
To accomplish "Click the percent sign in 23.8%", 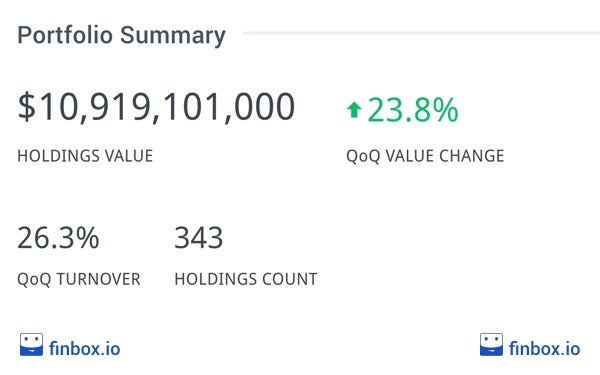I will 445,110.
